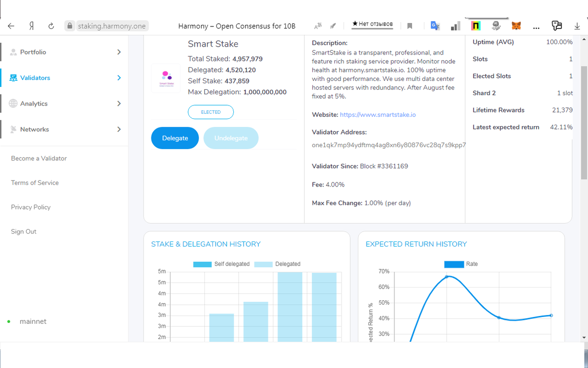Screen dimensions: 588x368
Task: Open the Validators section
Action: click(x=35, y=78)
